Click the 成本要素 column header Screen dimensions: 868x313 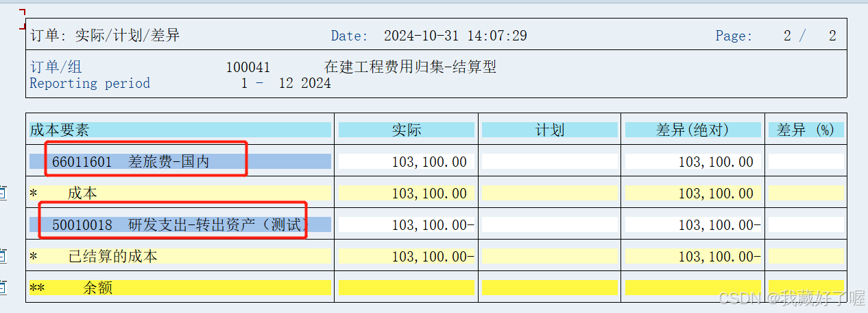click(180, 130)
